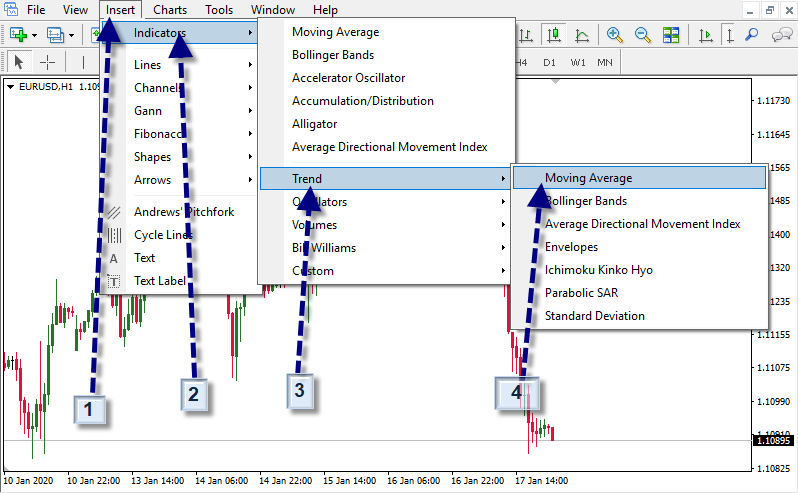The width and height of the screenshot is (798, 493).
Task: Open the New Chart dropdown arrow
Action: click(x=35, y=36)
